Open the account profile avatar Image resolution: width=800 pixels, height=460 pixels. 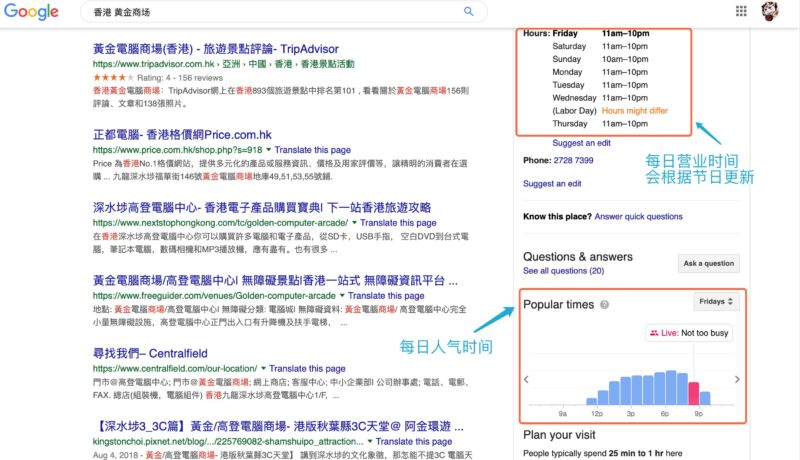770,11
